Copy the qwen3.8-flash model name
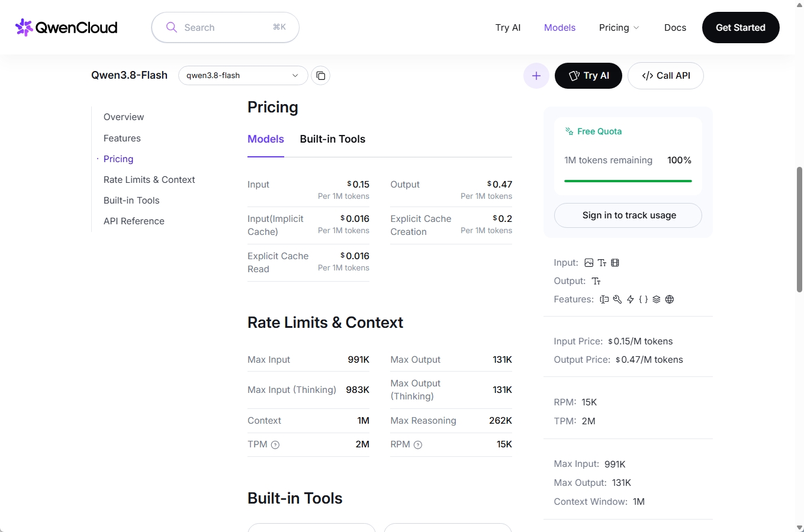The width and height of the screenshot is (804, 532). point(320,76)
